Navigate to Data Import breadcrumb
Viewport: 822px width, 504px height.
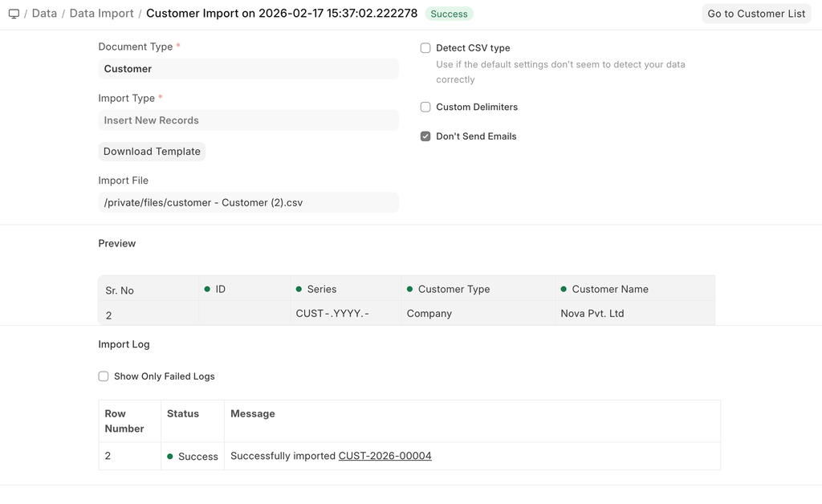coord(100,14)
